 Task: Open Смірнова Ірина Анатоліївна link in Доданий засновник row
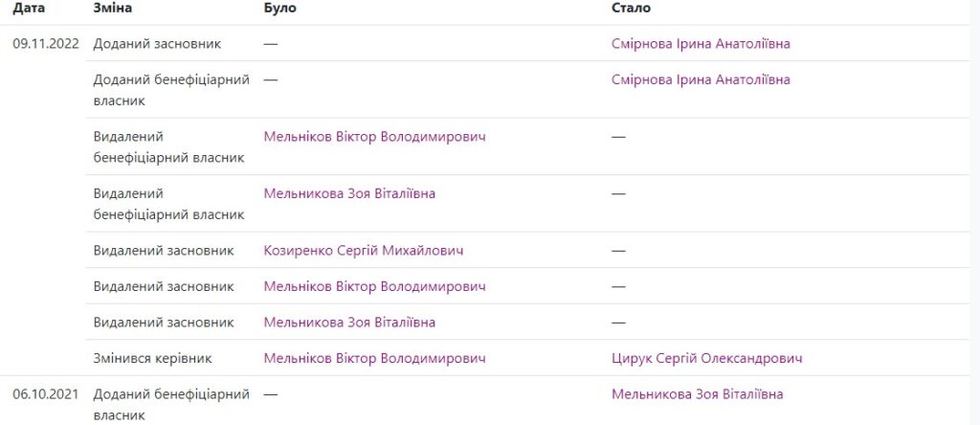pyautogui.click(x=701, y=43)
